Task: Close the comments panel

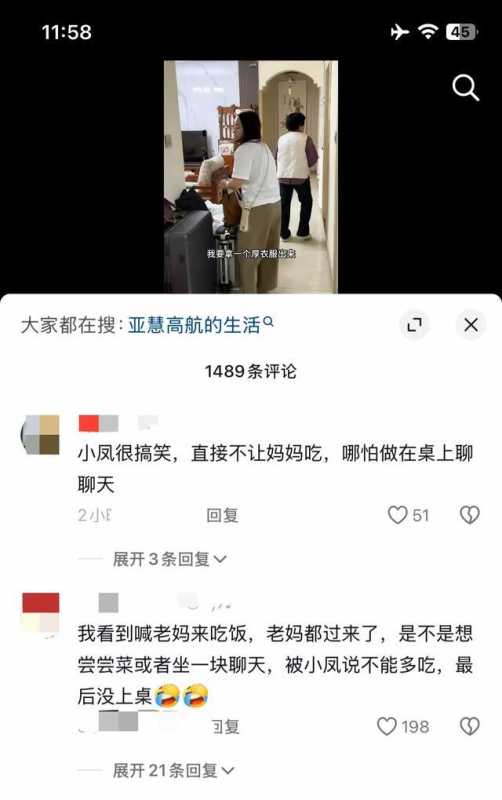Action: point(471,324)
